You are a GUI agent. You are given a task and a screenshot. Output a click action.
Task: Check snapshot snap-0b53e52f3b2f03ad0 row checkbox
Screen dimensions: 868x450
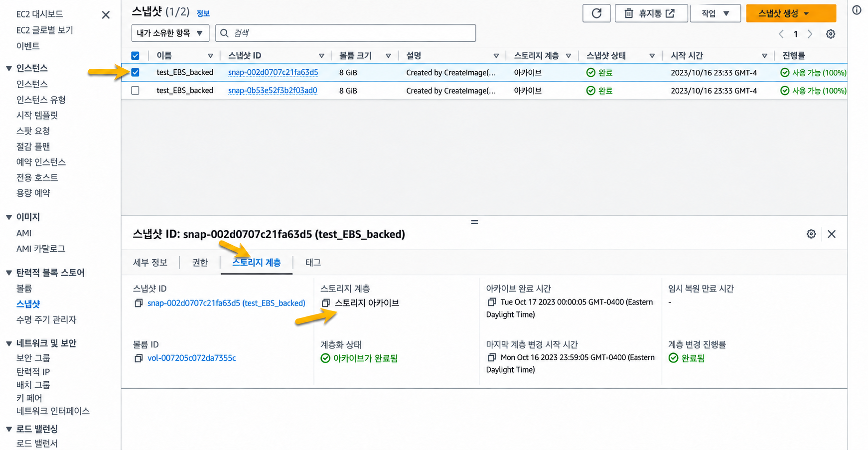(x=135, y=91)
